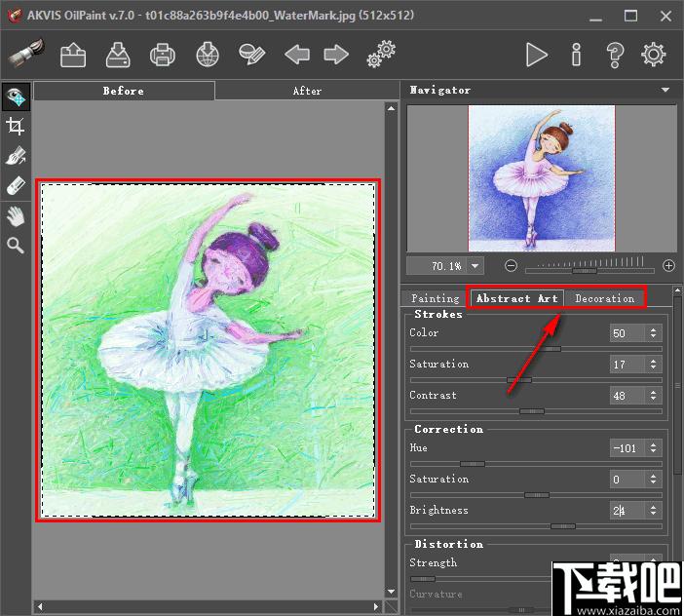Maximize the AKVIS OilPaint window
The height and width of the screenshot is (616, 684).
point(630,17)
